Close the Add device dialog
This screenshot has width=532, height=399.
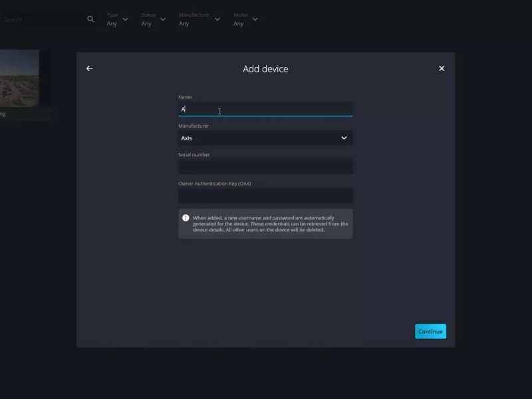(442, 68)
